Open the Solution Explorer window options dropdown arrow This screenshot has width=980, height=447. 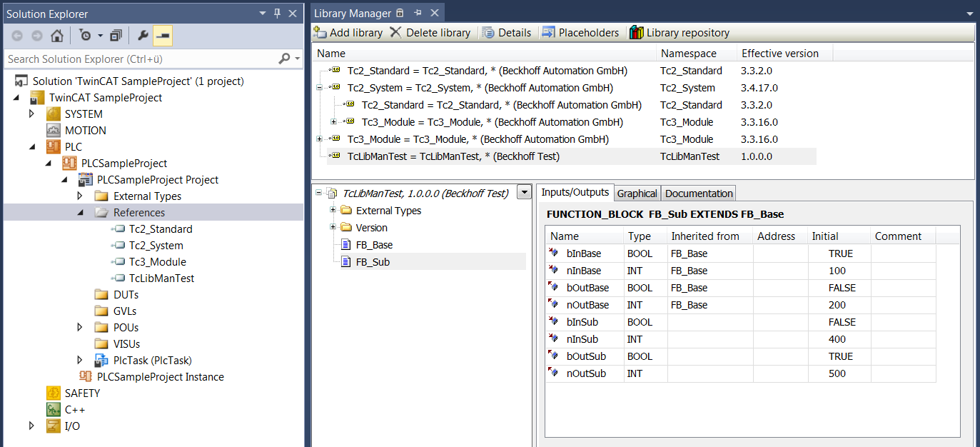click(x=262, y=14)
